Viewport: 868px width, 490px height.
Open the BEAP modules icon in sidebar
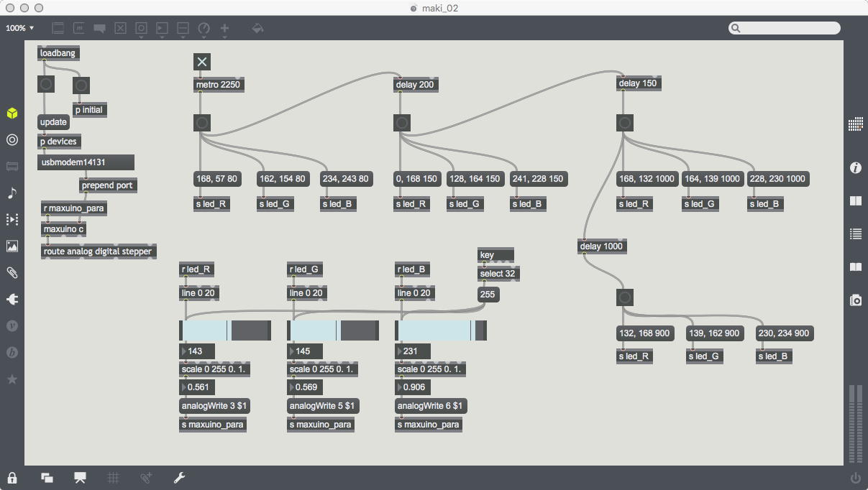pos(12,353)
